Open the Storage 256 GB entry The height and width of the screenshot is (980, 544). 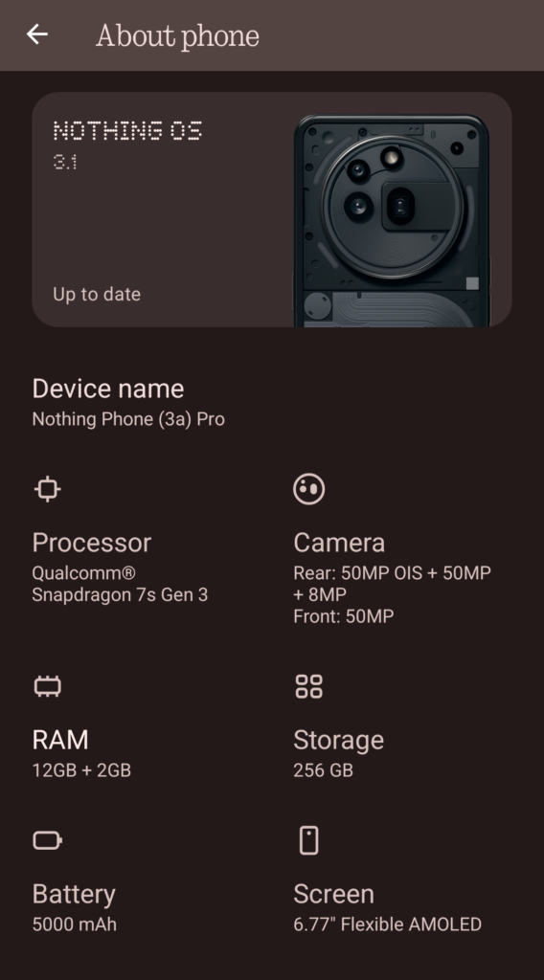(x=338, y=754)
